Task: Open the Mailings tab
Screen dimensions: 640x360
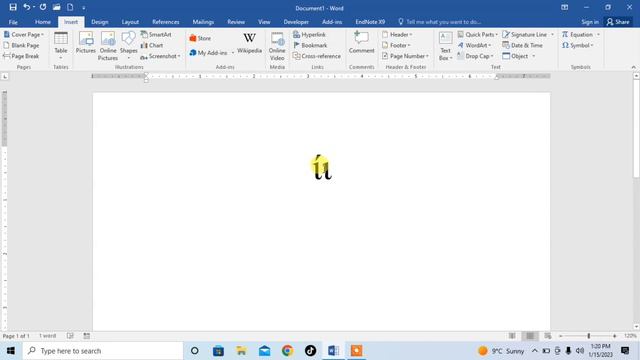Action: pyautogui.click(x=203, y=22)
